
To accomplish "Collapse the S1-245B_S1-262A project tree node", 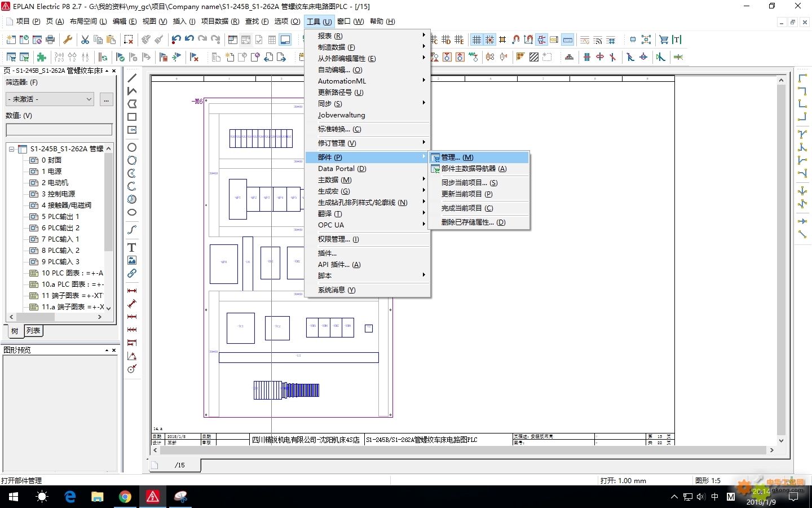I will (x=11, y=149).
